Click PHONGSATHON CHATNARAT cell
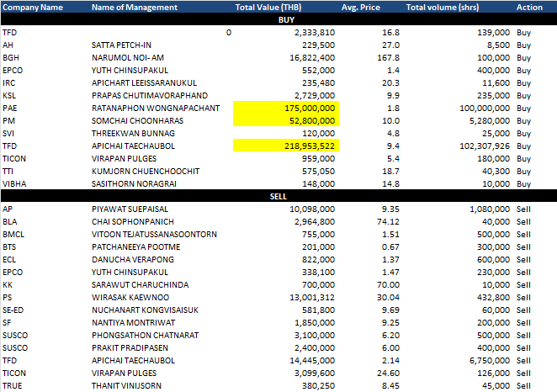The width and height of the screenshot is (557, 392). [x=145, y=335]
